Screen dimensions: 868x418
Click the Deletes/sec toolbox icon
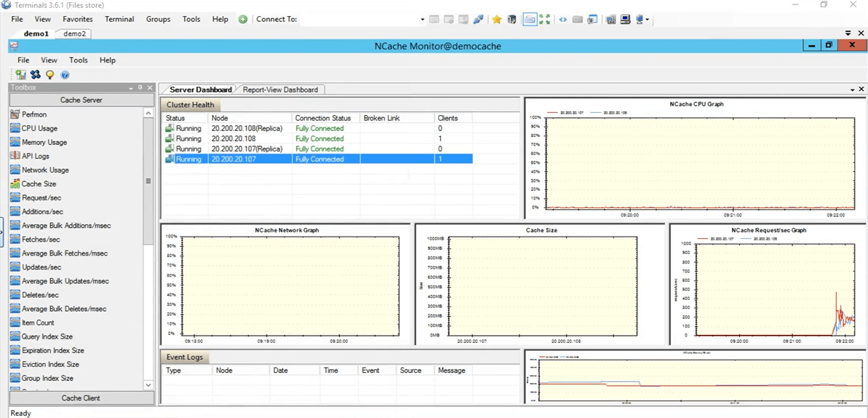(x=15, y=294)
